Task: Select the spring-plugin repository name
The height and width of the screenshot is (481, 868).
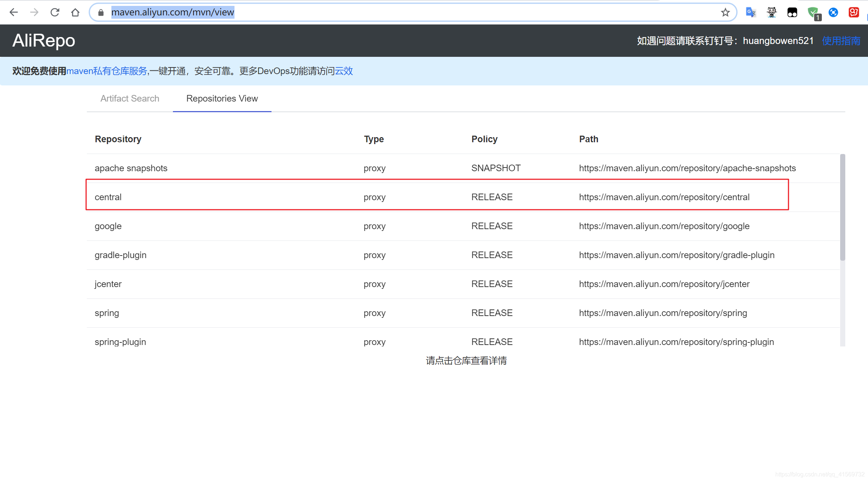Action: click(120, 342)
